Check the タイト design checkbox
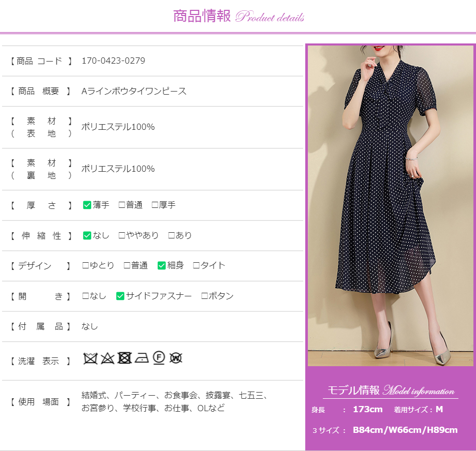476x451 pixels. pos(196,265)
